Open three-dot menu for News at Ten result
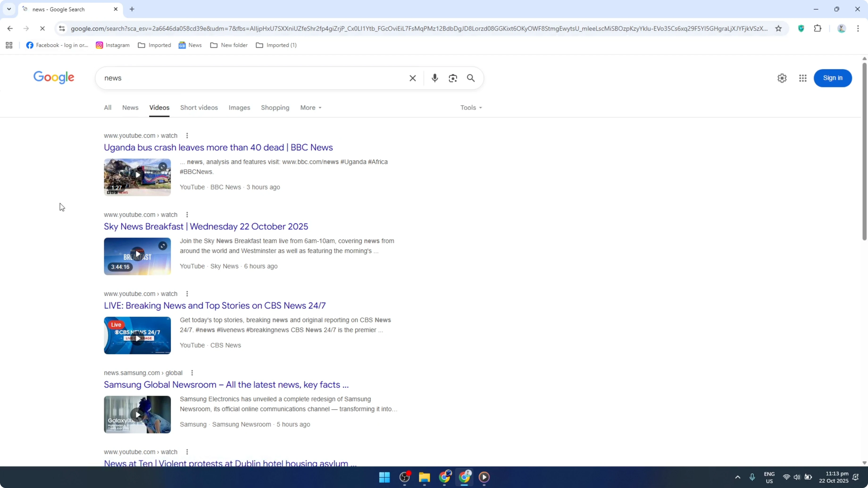 point(187,452)
